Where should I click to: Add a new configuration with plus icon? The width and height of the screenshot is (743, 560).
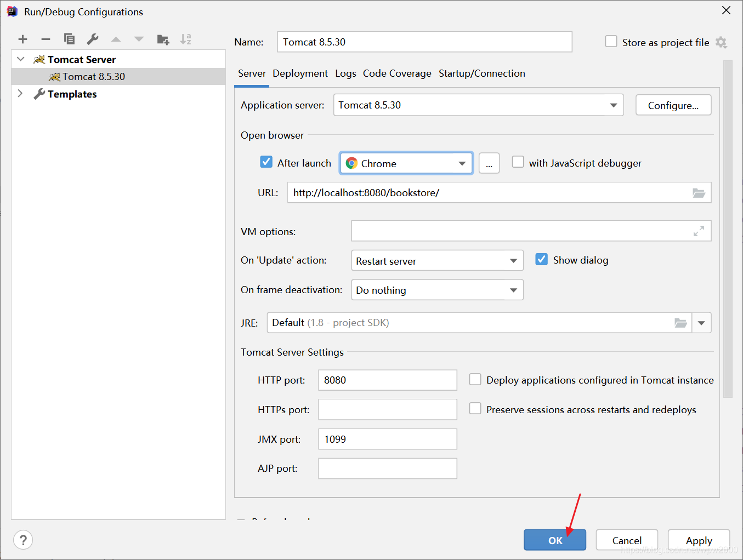coord(22,39)
